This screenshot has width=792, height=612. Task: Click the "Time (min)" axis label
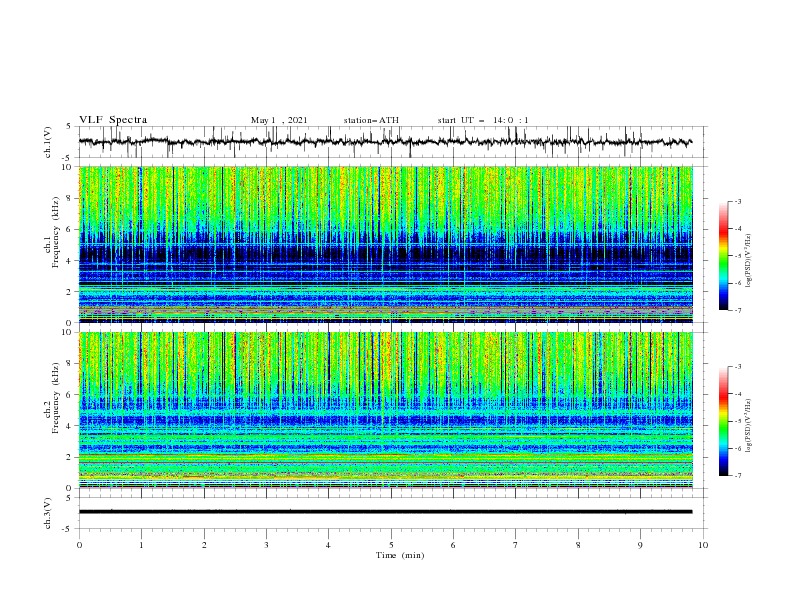coord(400,555)
